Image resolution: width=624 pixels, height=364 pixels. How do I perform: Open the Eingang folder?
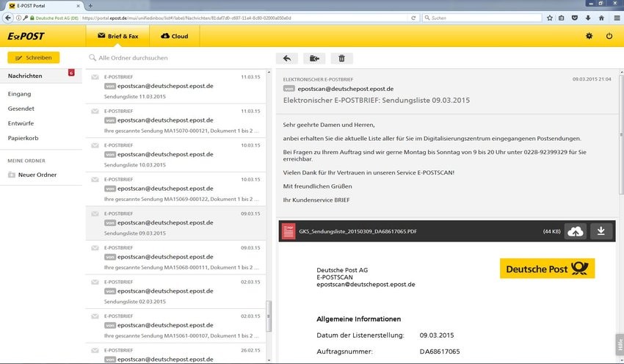point(20,94)
